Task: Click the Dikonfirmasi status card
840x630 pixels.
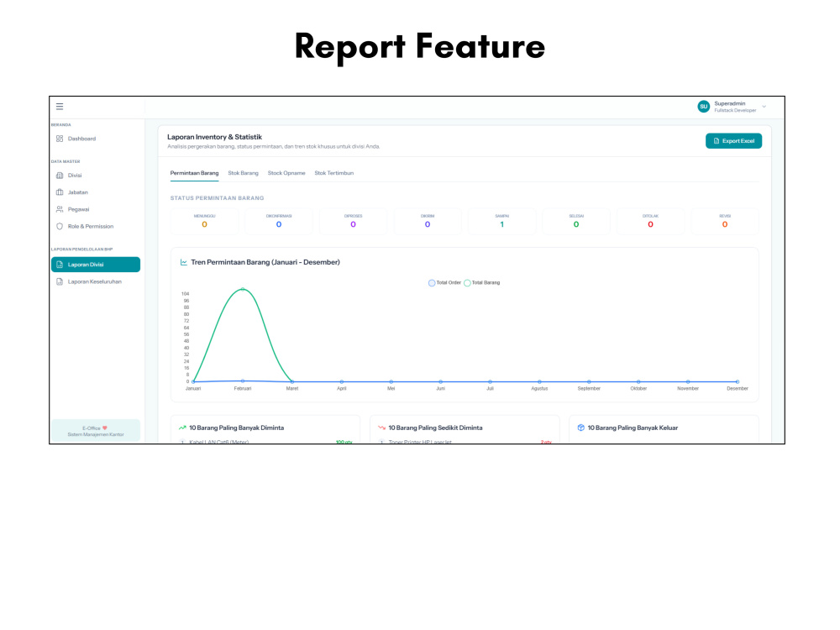Action: (x=279, y=221)
